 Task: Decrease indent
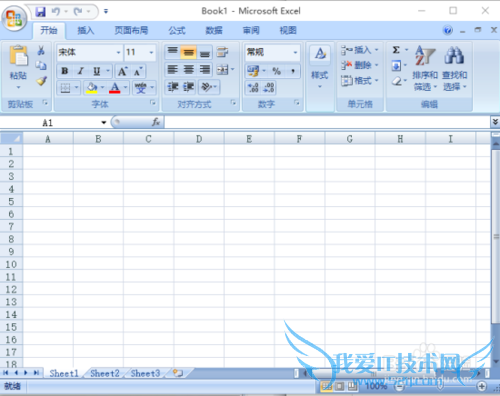click(173, 87)
